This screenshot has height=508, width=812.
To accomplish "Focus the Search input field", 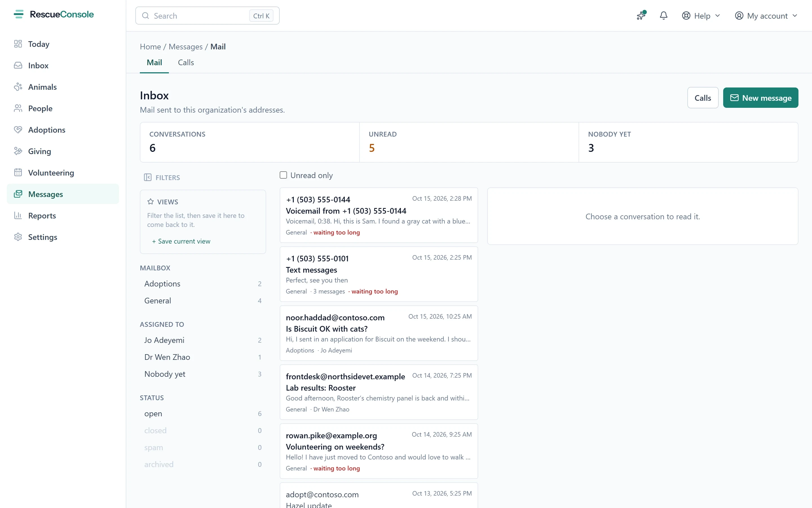I will click(x=207, y=16).
